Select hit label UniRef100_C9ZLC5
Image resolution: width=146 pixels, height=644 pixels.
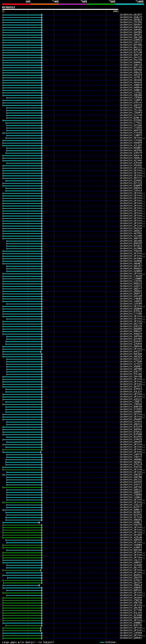[131, 505]
